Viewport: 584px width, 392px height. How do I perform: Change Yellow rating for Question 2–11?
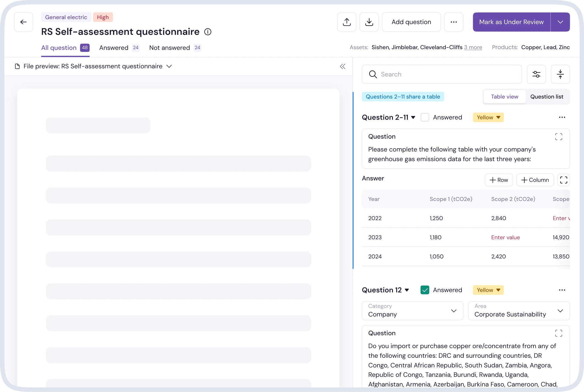488,117
